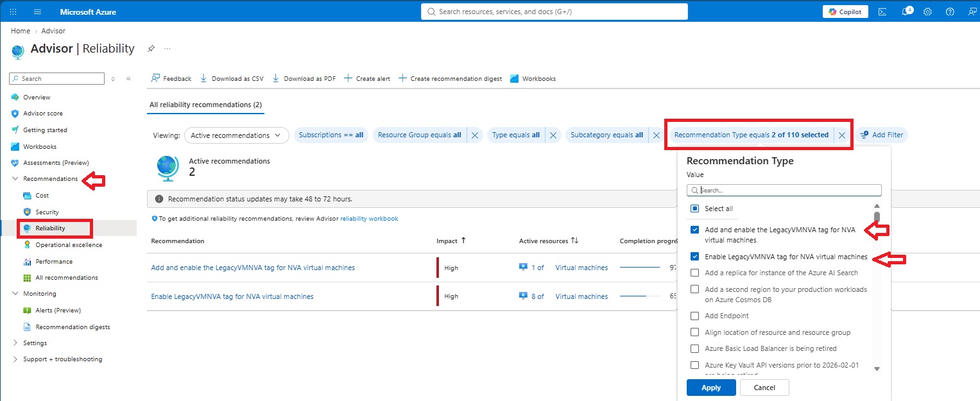
Task: Select Operational excellence recommendations
Action: (68, 244)
